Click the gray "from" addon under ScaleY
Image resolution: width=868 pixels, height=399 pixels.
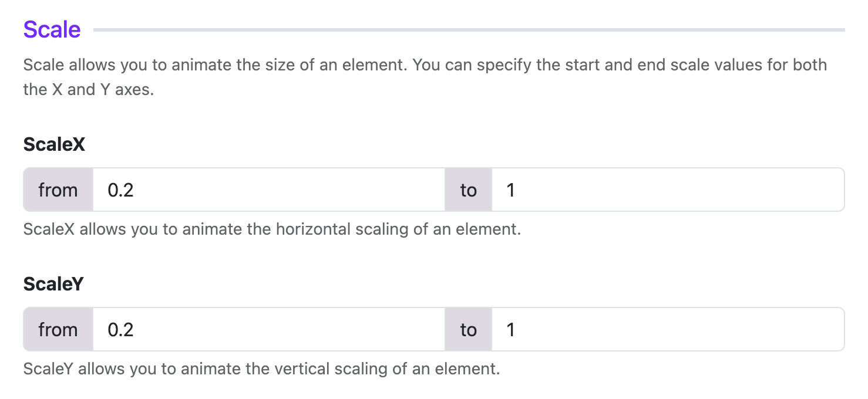click(58, 329)
